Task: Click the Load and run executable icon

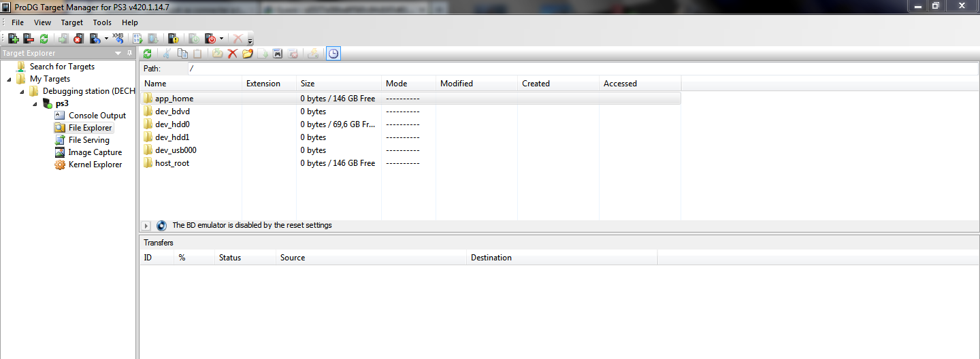Action: tap(137, 39)
